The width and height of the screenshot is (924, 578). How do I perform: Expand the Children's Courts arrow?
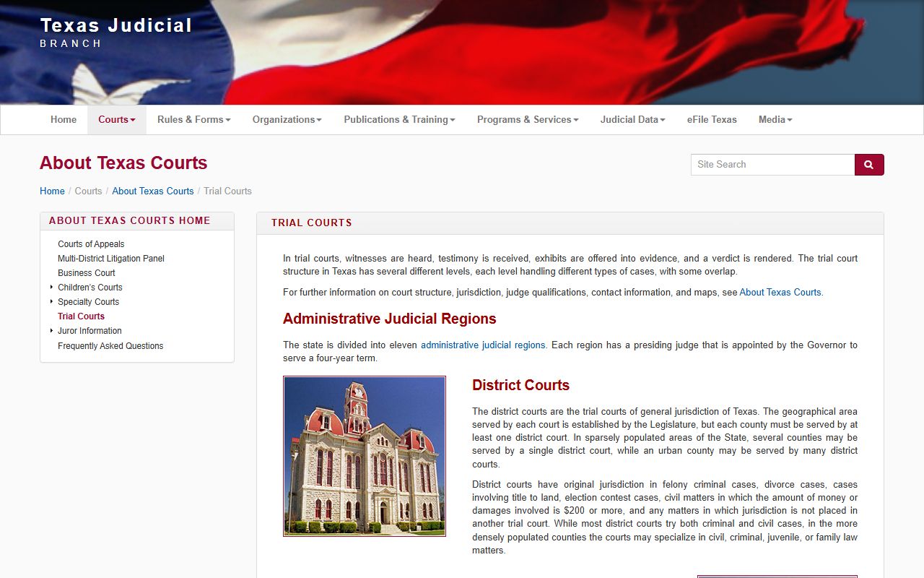click(51, 287)
